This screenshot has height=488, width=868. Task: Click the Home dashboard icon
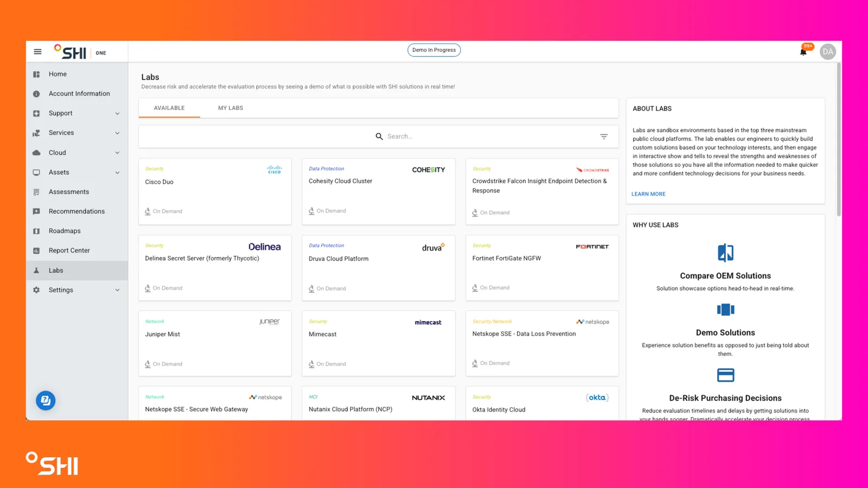(x=36, y=74)
